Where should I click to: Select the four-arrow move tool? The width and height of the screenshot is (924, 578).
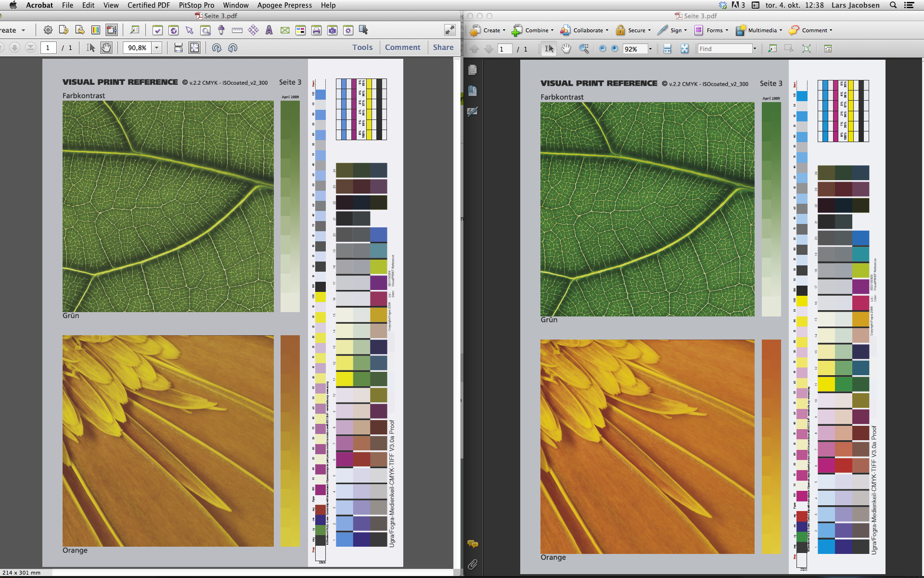[x=253, y=30]
